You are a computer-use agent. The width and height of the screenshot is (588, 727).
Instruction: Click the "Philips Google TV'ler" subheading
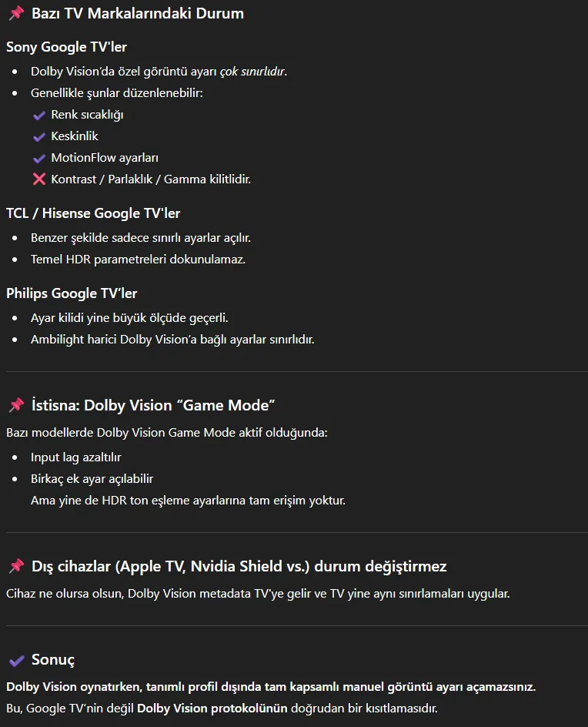(72, 293)
